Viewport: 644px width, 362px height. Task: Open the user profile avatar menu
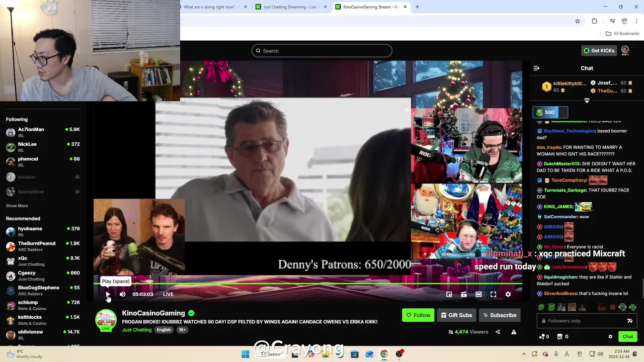[625, 50]
